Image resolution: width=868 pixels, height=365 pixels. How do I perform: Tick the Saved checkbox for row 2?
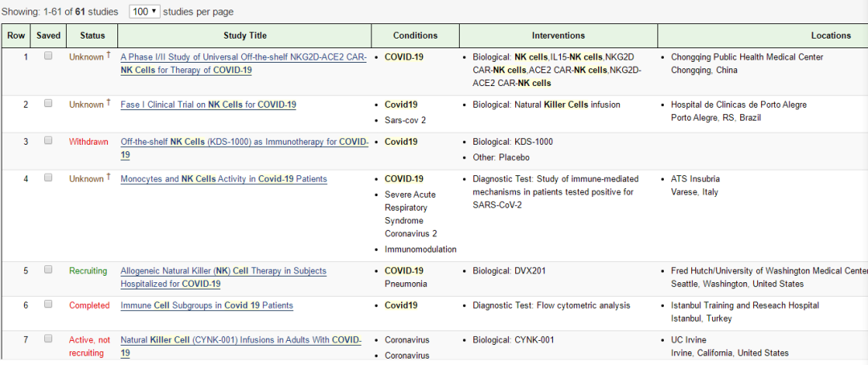pos(48,104)
